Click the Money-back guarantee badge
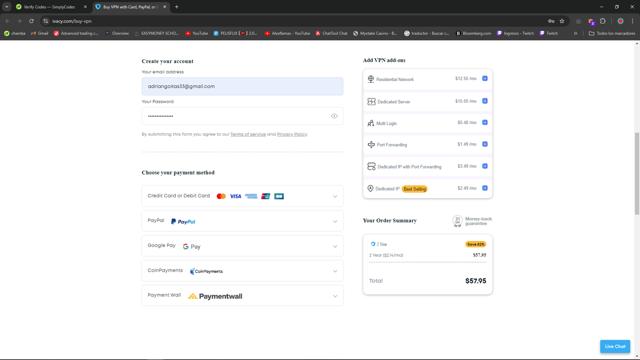 click(x=472, y=221)
